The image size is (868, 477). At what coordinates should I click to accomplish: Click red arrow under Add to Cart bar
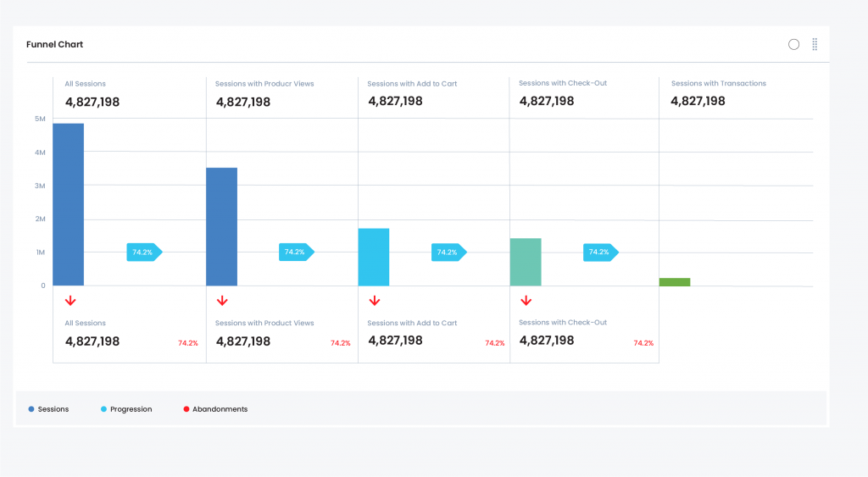click(374, 301)
